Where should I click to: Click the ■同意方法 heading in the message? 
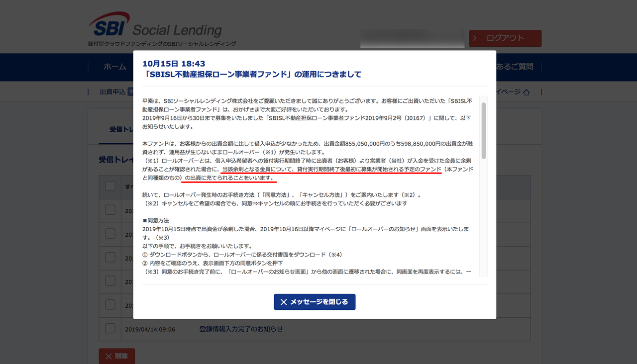point(155,220)
